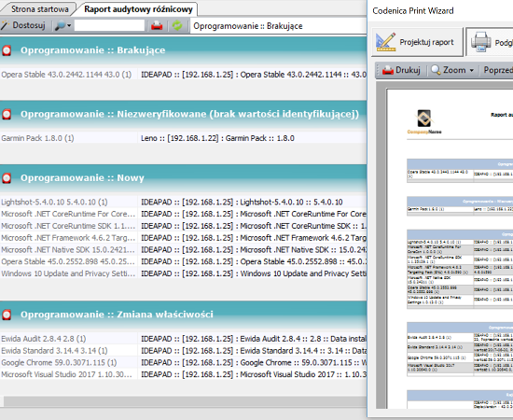
Task: Click the red icon beside Niezweryfikowane header
Action: point(7,114)
